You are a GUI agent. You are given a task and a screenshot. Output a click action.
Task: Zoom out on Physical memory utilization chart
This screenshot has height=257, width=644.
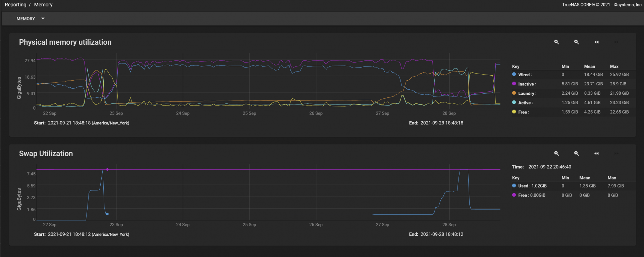tap(577, 42)
